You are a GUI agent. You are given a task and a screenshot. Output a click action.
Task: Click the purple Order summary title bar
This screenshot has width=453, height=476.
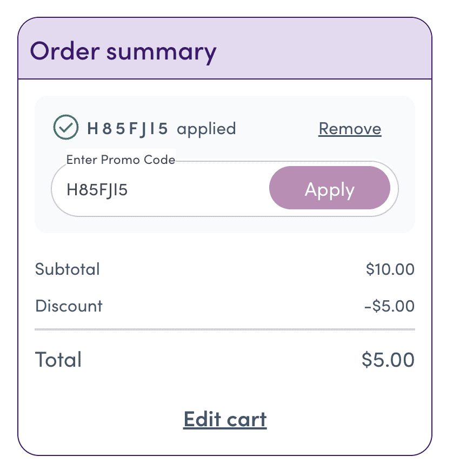(x=225, y=49)
